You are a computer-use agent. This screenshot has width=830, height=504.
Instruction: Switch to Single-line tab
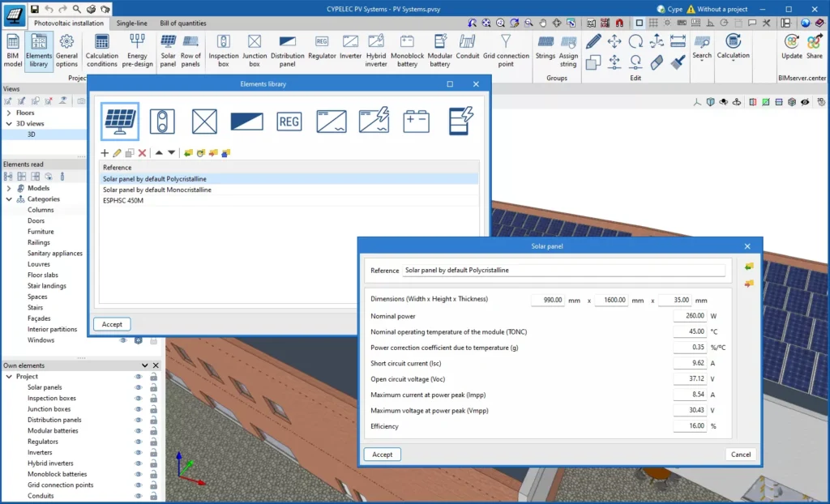[132, 23]
